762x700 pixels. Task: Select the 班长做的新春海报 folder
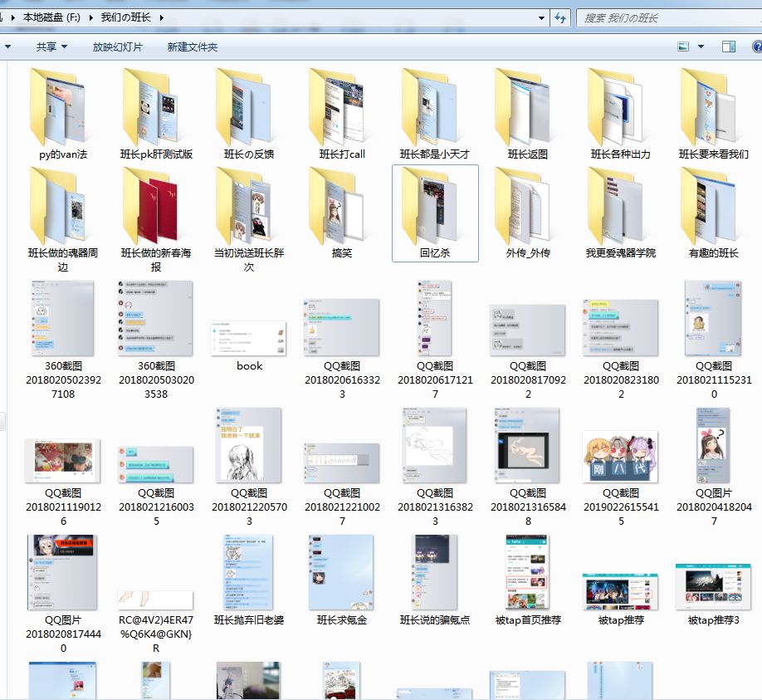156,220
